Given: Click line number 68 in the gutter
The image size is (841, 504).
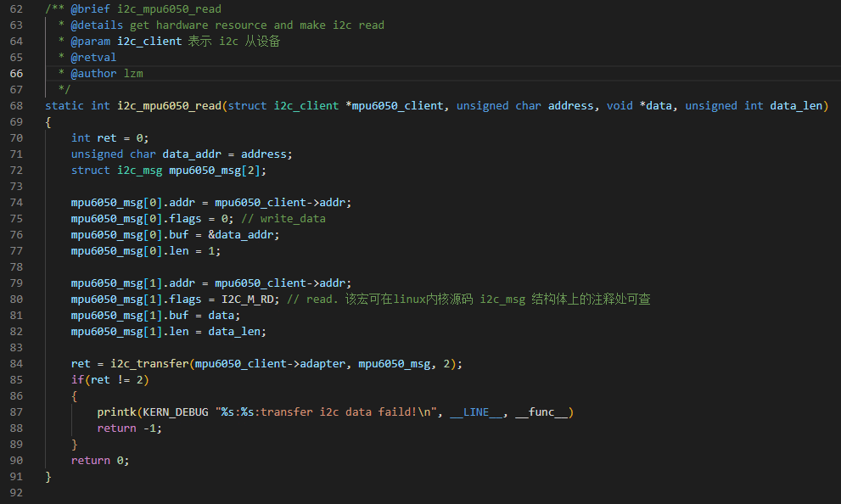Looking at the screenshot, I should 16,105.
